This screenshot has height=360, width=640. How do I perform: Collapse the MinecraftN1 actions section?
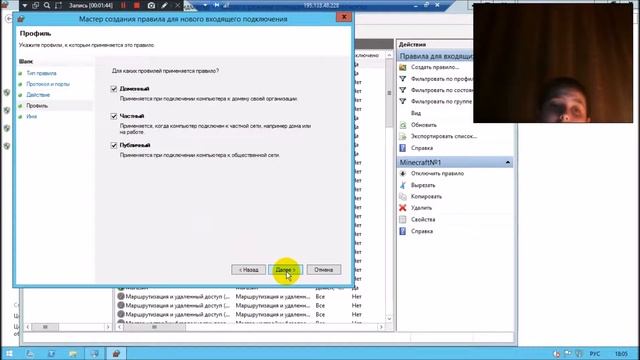(507, 162)
